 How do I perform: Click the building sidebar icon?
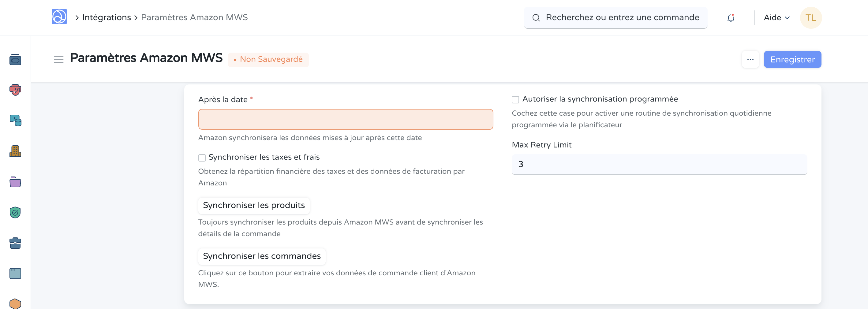pos(15,151)
